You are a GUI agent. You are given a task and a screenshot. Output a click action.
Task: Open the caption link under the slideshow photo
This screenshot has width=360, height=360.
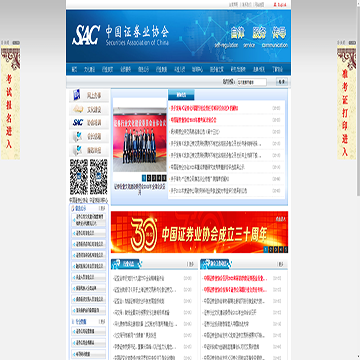(x=139, y=189)
